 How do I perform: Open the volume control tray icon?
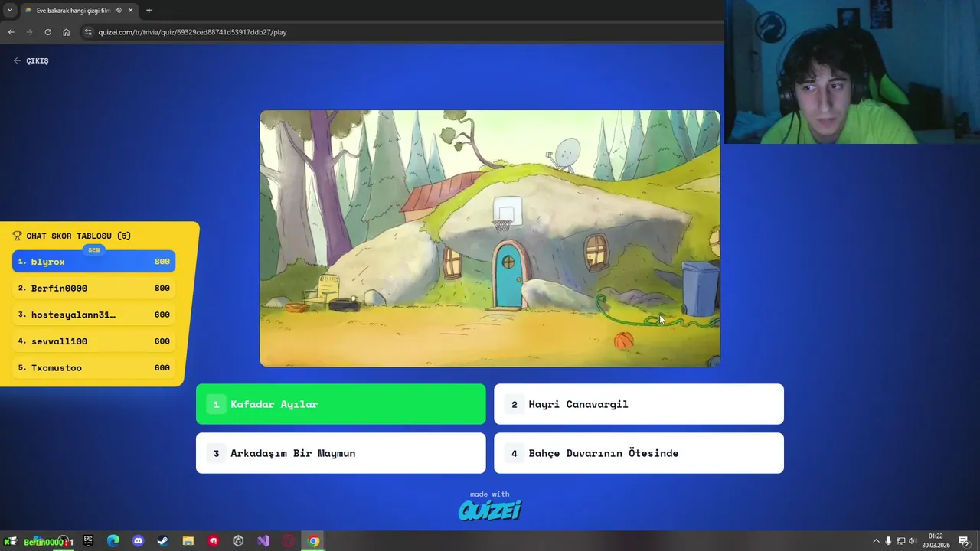point(912,541)
